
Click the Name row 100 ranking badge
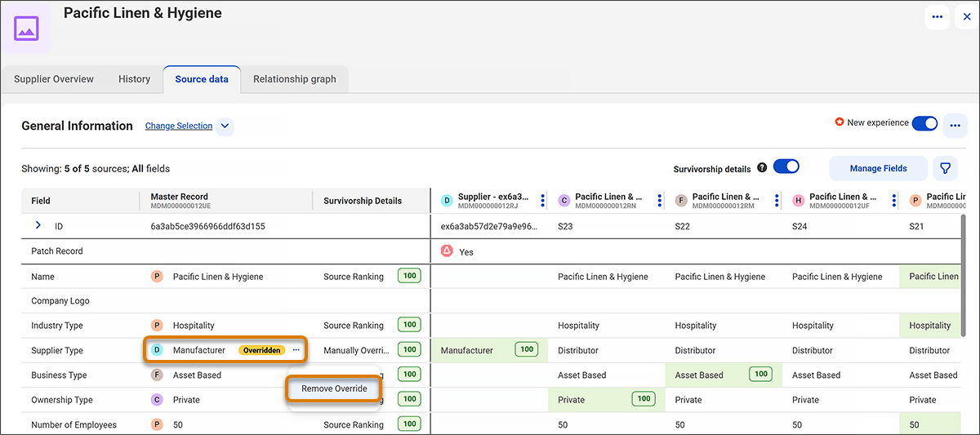409,277
